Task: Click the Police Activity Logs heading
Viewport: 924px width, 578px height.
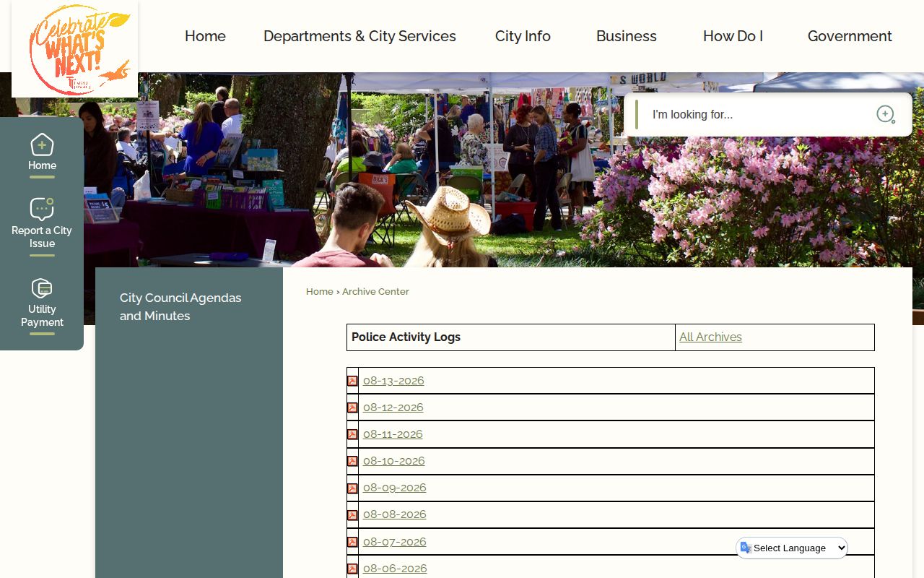Action: (406, 337)
